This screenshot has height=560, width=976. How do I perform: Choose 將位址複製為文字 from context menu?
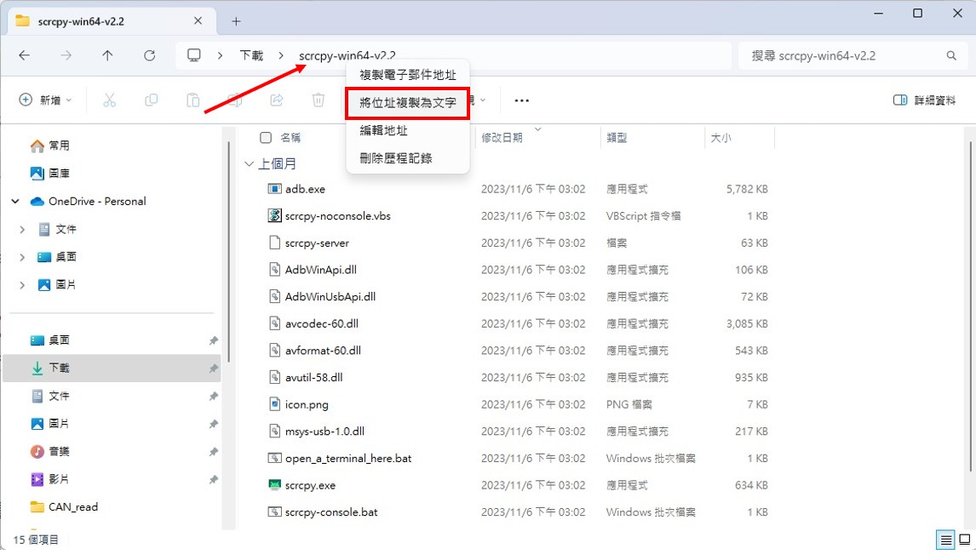click(x=408, y=103)
